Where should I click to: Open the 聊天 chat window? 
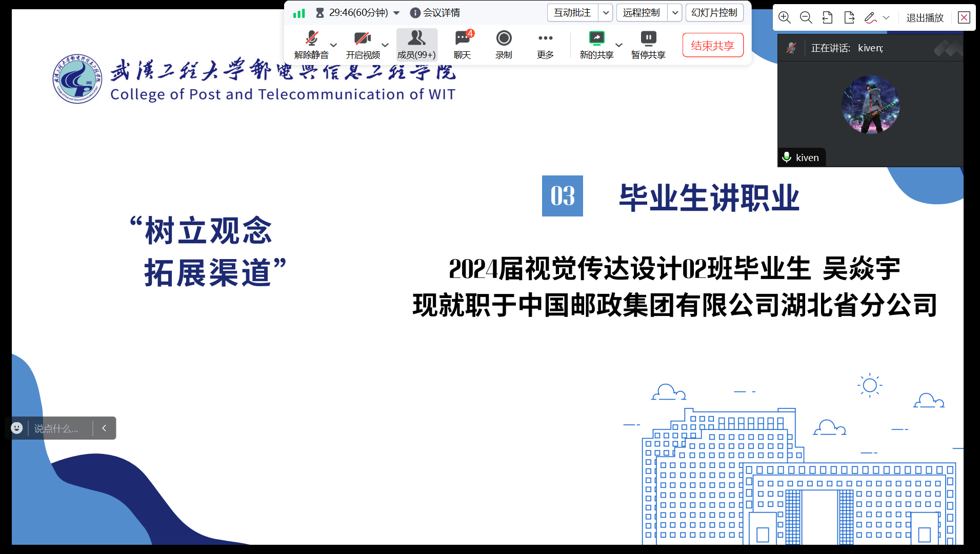(x=463, y=45)
